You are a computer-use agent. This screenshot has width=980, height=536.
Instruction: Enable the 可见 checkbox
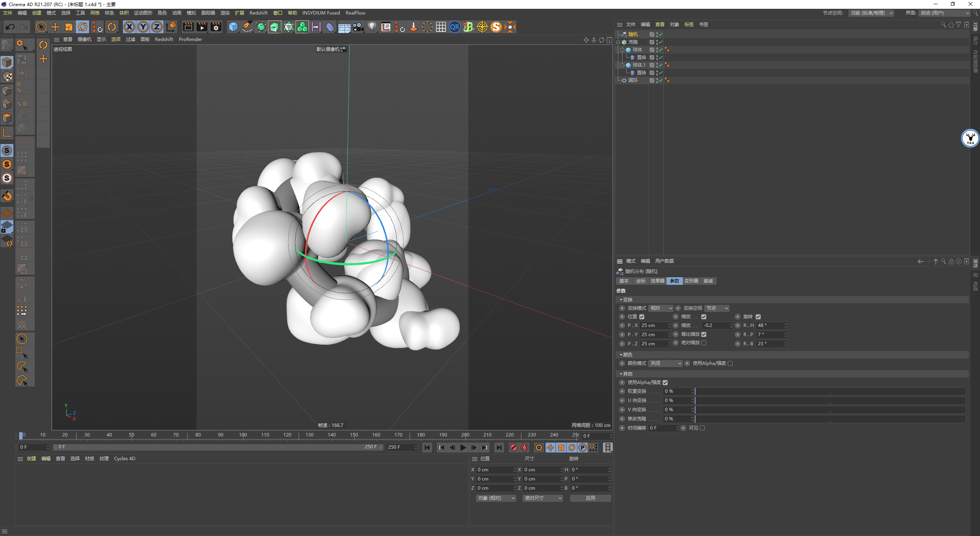pyautogui.click(x=702, y=428)
